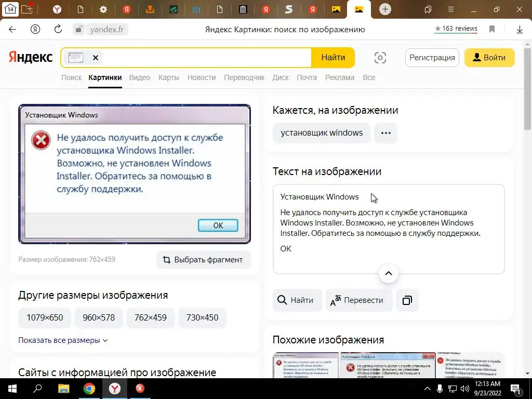Image resolution: width=532 pixels, height=399 pixels.
Task: Expand more tags with three dots
Action: click(386, 132)
